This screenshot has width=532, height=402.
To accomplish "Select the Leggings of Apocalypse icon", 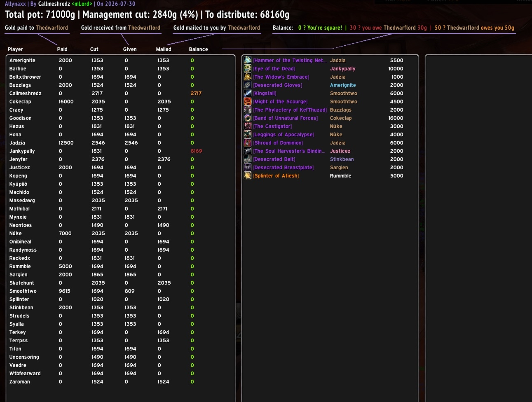I will (248, 135).
